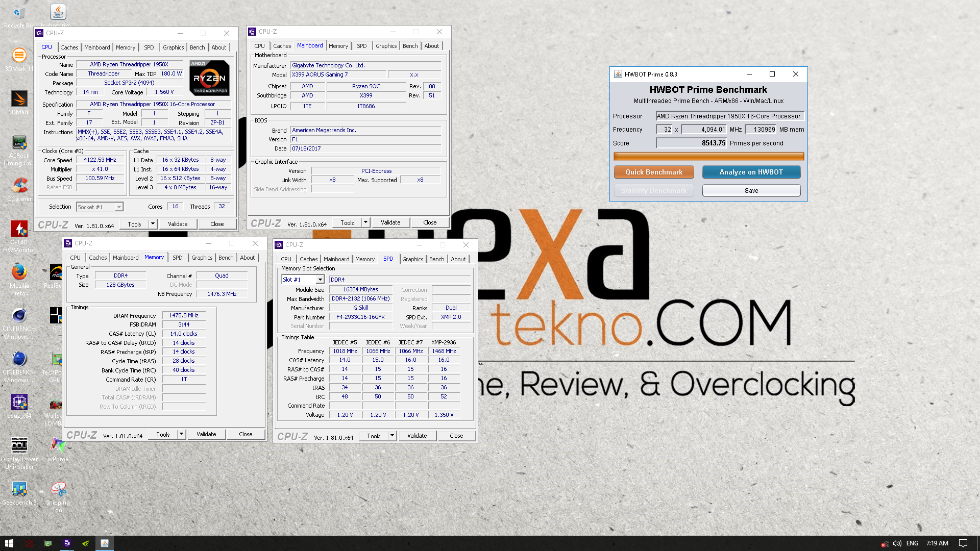
Task: Click Quick Benchmark in HWBOT Prime
Action: (654, 172)
